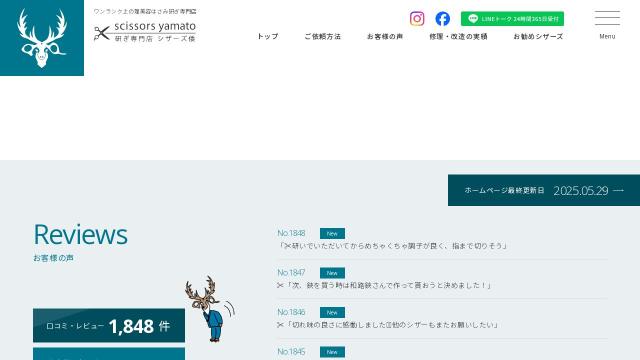
Task: Open review No.1848
Action: tap(442, 240)
